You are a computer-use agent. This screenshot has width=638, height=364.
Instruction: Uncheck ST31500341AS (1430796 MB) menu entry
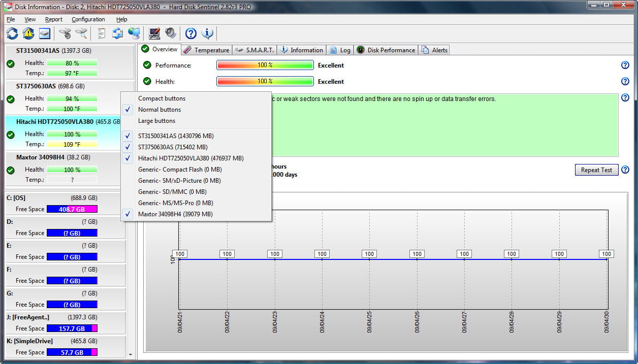pyautogui.click(x=196, y=136)
